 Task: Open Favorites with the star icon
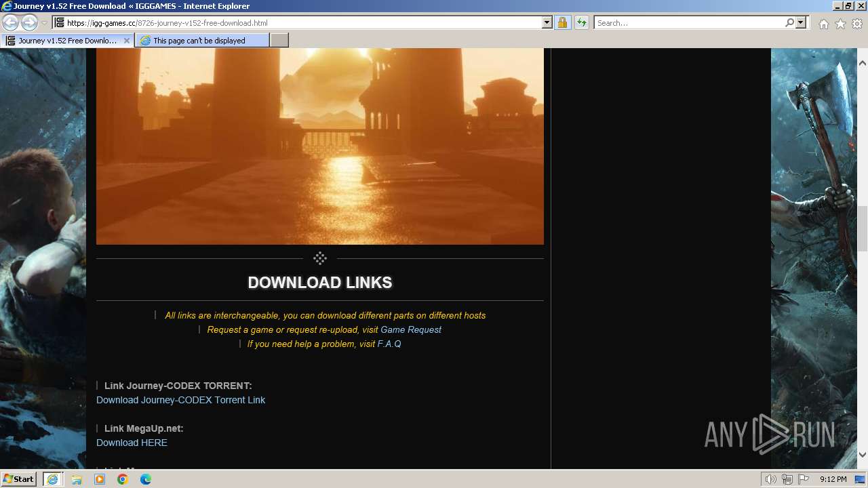pos(840,24)
